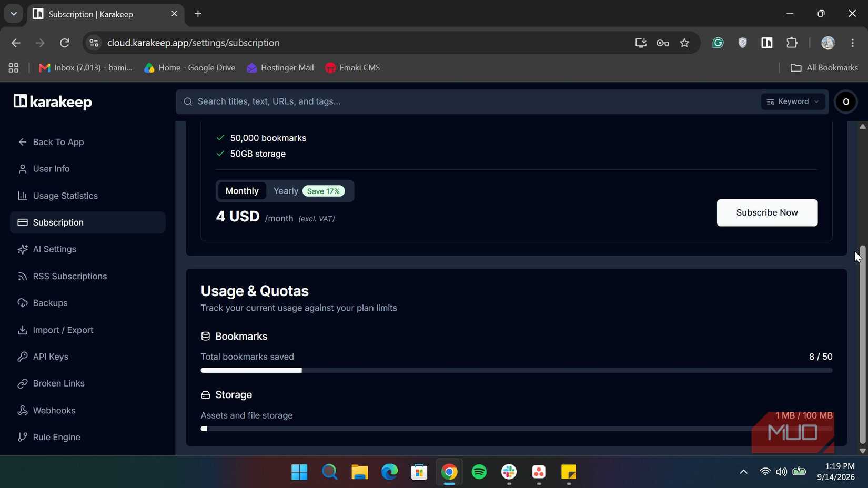This screenshot has height=488, width=868.
Task: Go to User Info settings
Action: (x=88, y=169)
